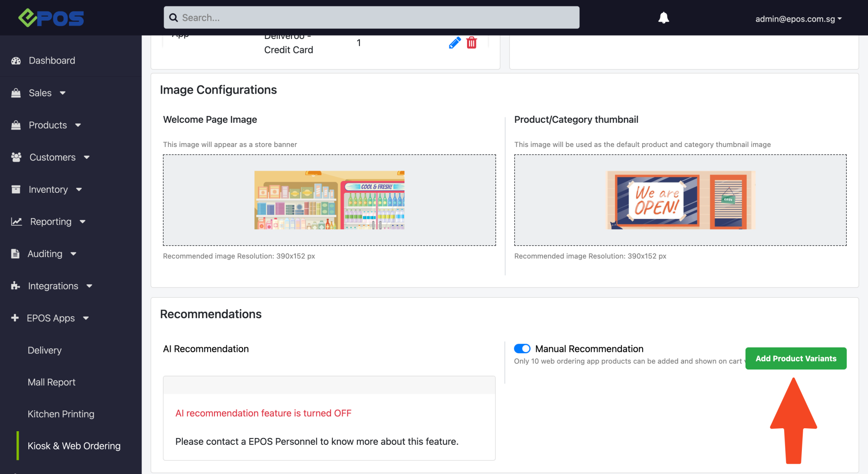Turn off the Manual Recommendation toggle
Image resolution: width=868 pixels, height=474 pixels.
pyautogui.click(x=522, y=349)
